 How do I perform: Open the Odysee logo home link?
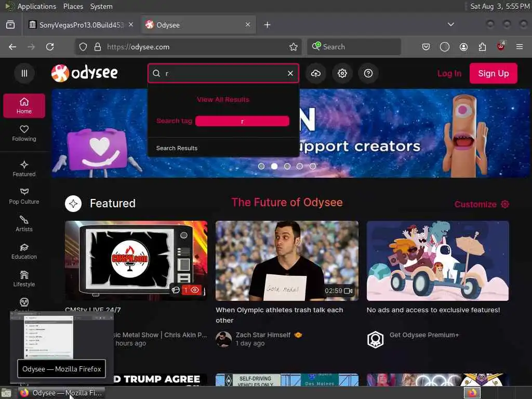(x=85, y=73)
